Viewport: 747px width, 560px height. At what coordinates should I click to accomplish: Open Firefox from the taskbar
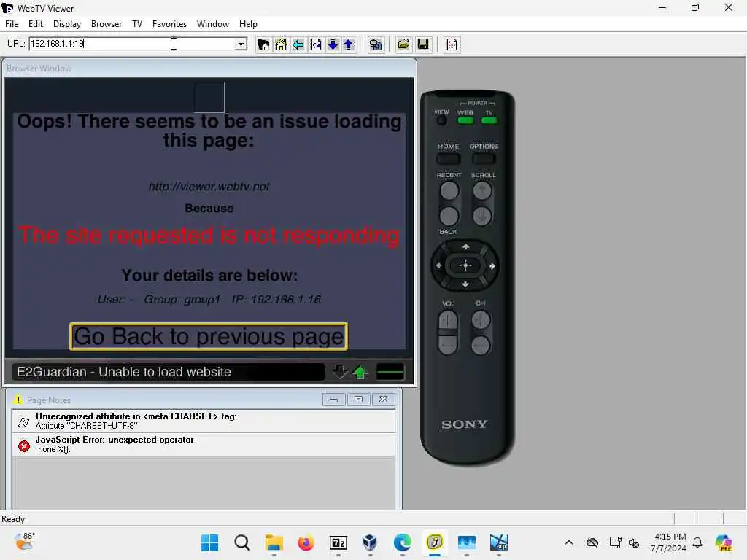(x=306, y=542)
